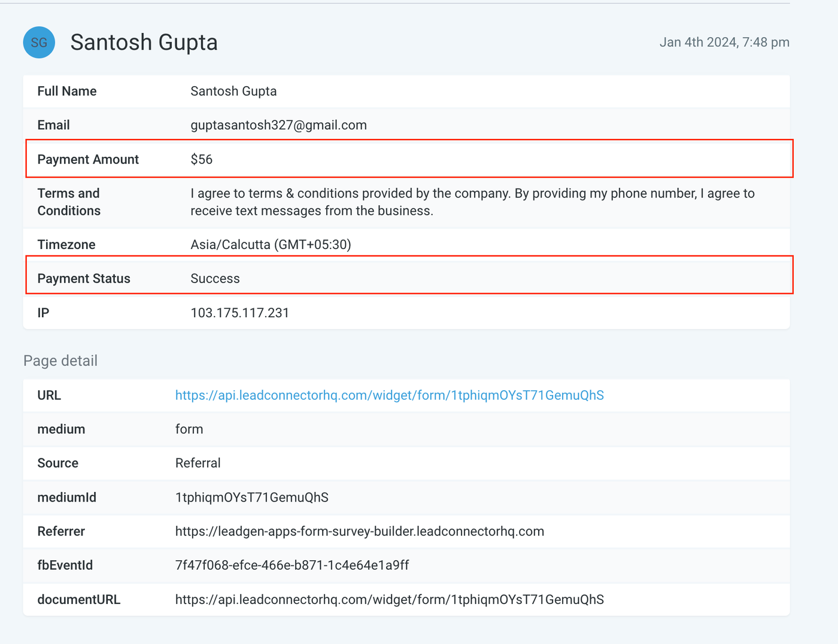Image resolution: width=838 pixels, height=644 pixels.
Task: Select the Santosh Gupta heading name
Action: (x=144, y=42)
